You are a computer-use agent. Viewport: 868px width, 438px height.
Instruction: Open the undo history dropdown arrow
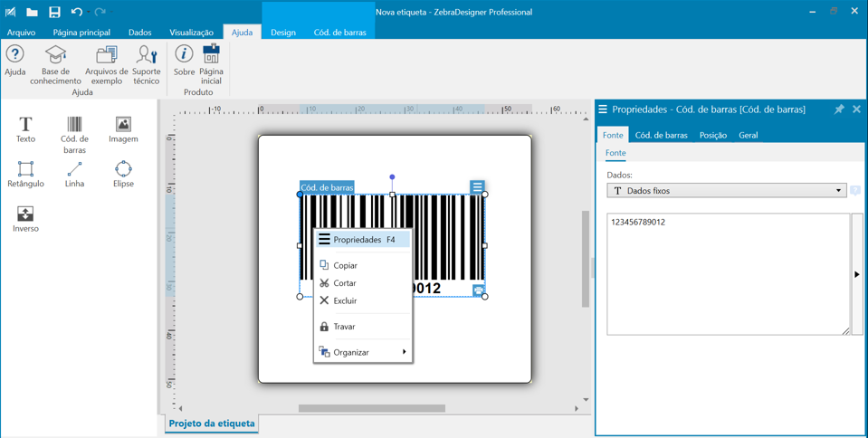pyautogui.click(x=88, y=12)
